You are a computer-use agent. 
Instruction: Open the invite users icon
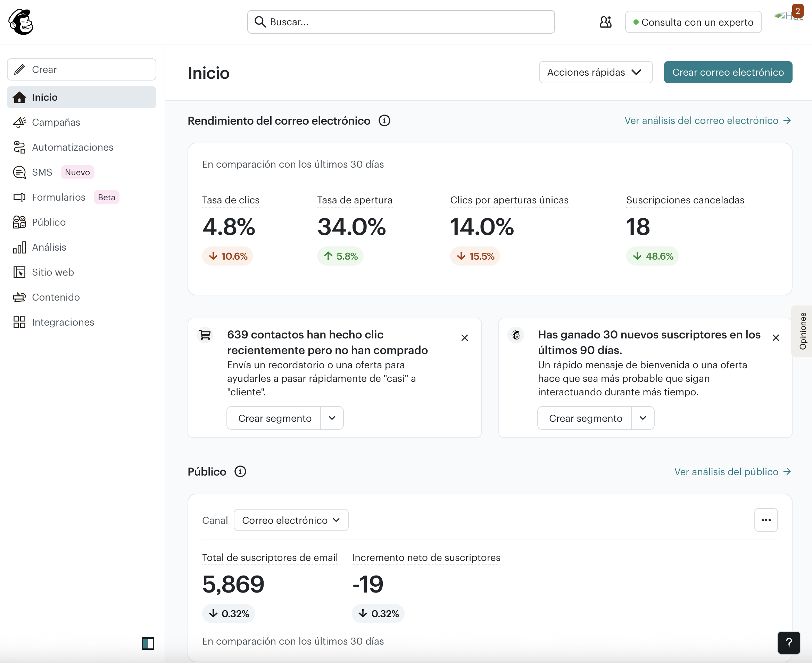pos(605,22)
